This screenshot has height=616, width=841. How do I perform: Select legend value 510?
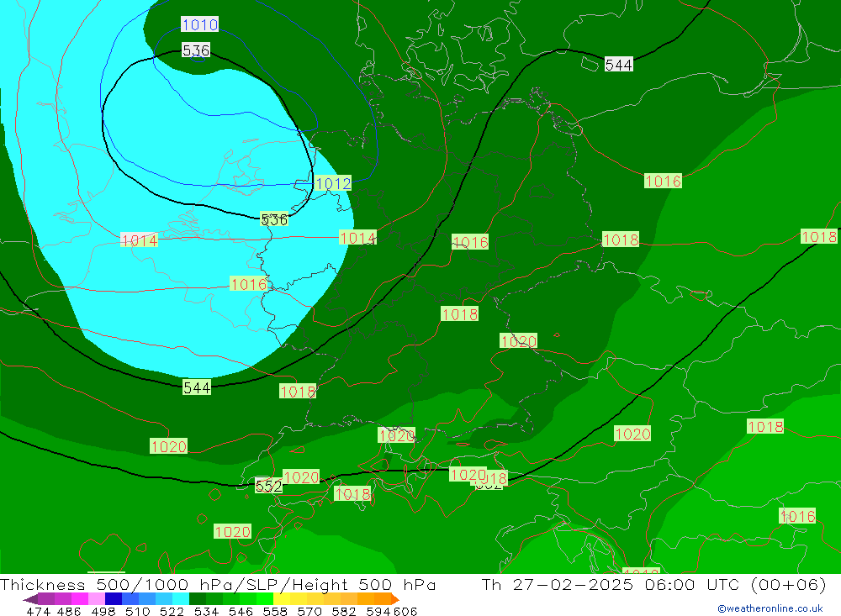point(137,611)
